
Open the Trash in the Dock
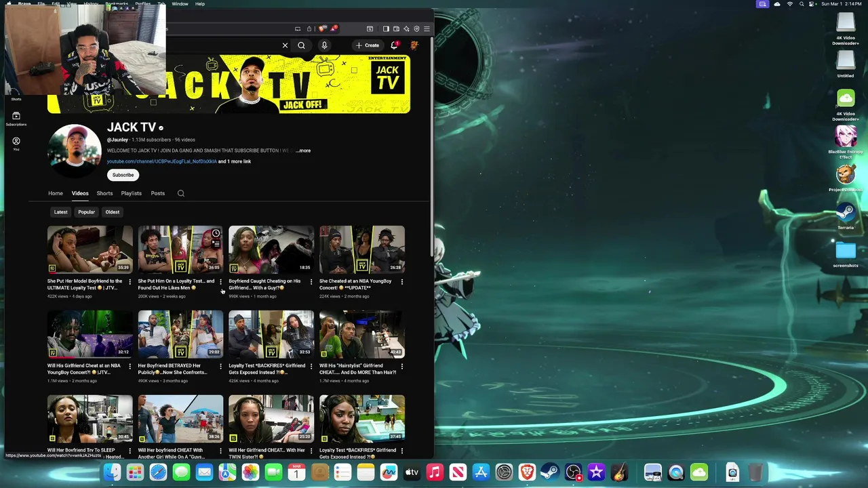[x=755, y=472]
